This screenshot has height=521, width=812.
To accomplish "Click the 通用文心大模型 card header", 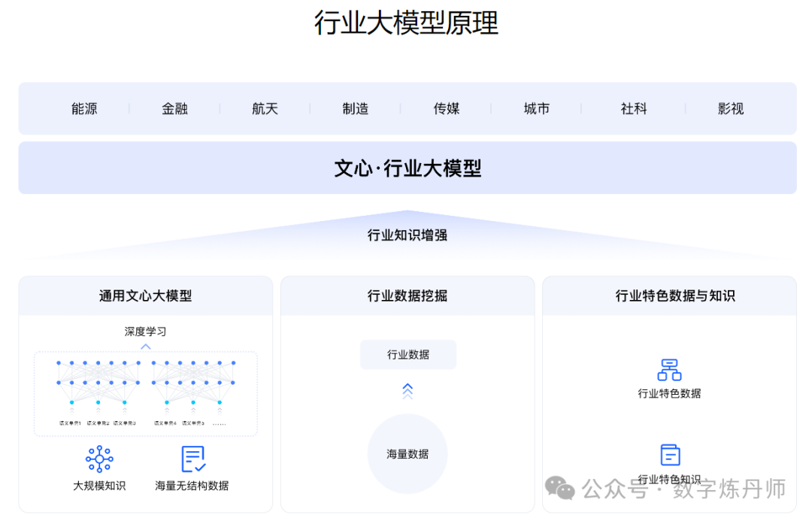I will click(146, 295).
